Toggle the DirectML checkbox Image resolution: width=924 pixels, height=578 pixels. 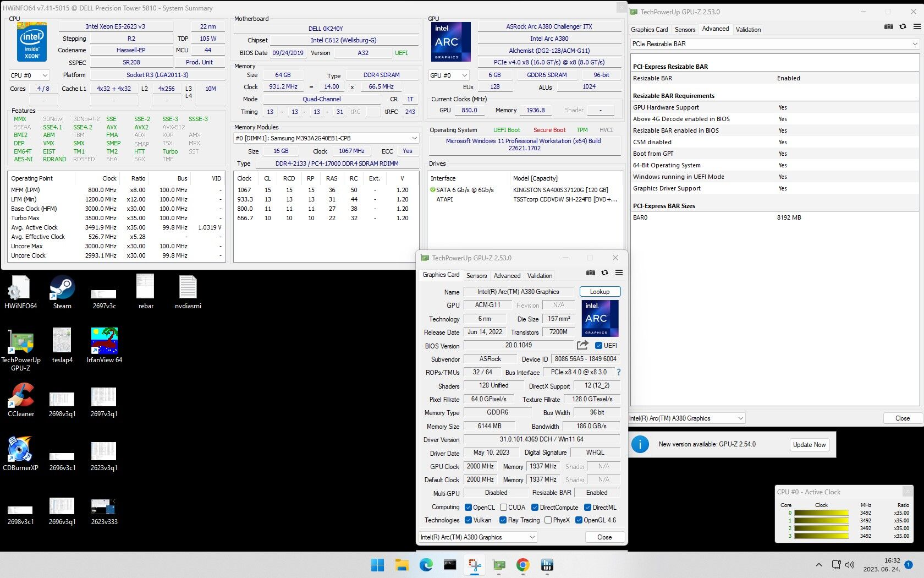587,508
